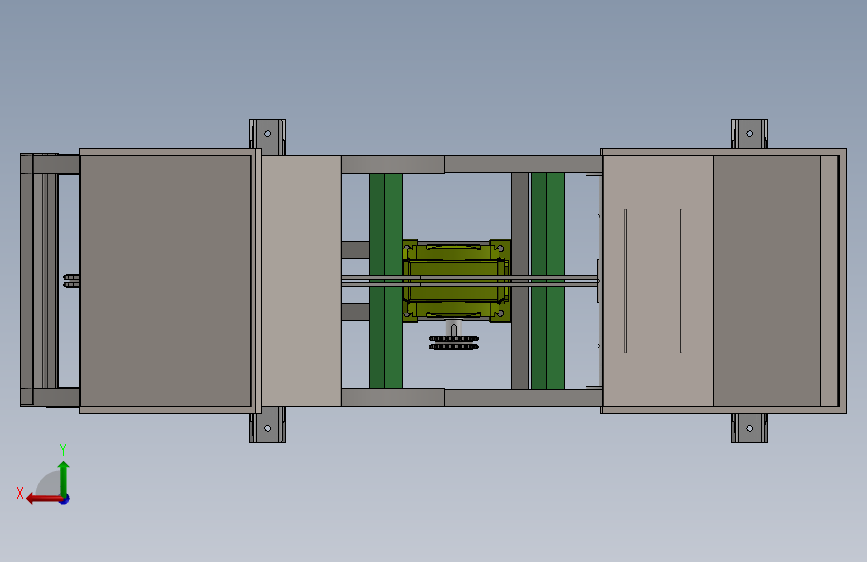This screenshot has width=867, height=562.
Task: Select the black double sprocket below motor
Action: tap(454, 343)
